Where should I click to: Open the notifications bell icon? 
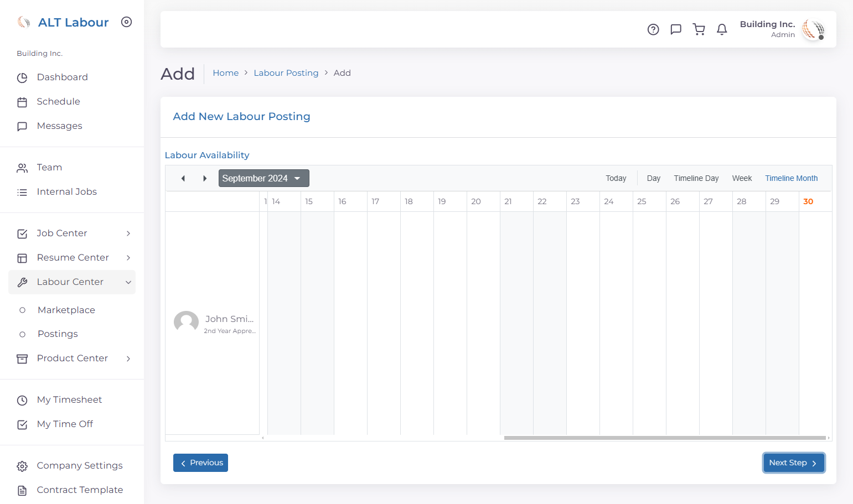click(722, 29)
